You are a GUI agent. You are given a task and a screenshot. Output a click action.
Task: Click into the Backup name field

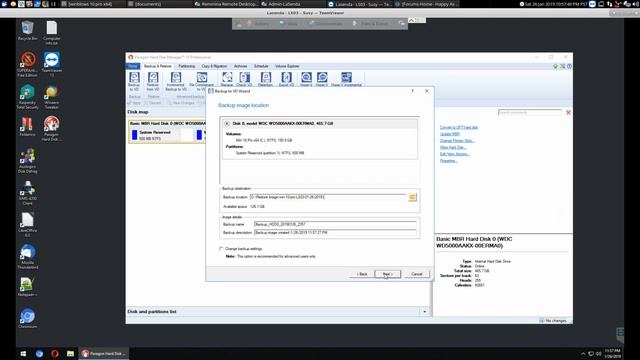pyautogui.click(x=335, y=224)
